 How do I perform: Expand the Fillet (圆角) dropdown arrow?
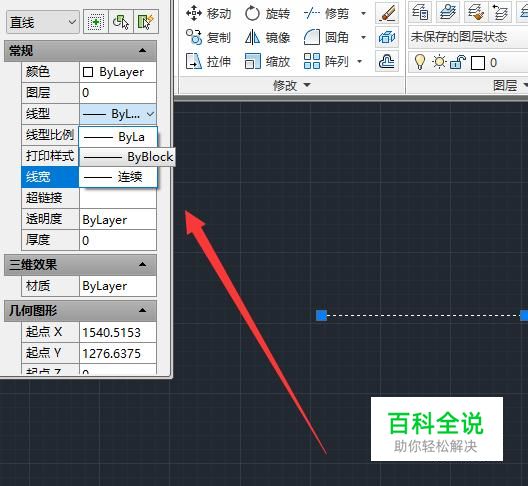coord(363,37)
